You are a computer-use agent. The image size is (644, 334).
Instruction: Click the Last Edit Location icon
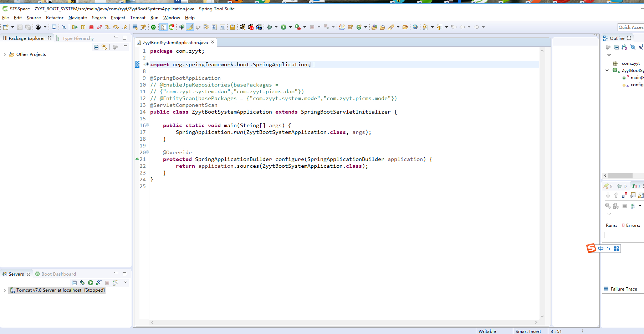[x=454, y=27]
